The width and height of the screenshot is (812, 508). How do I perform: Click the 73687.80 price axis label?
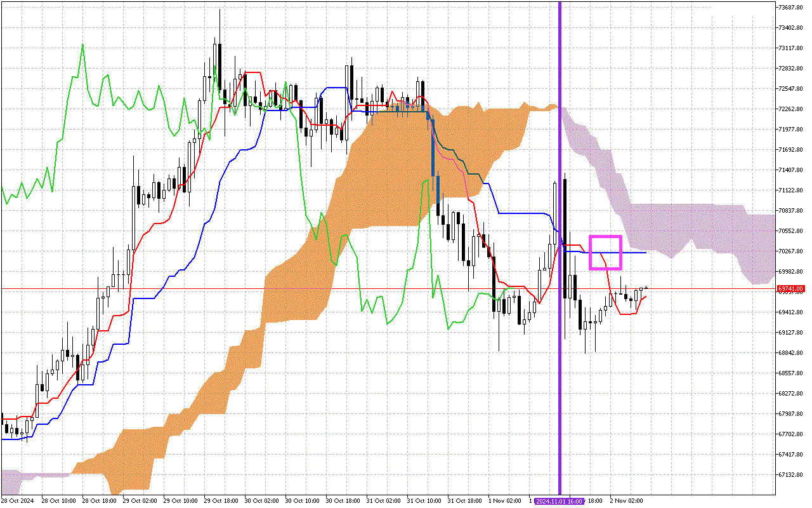pyautogui.click(x=790, y=8)
